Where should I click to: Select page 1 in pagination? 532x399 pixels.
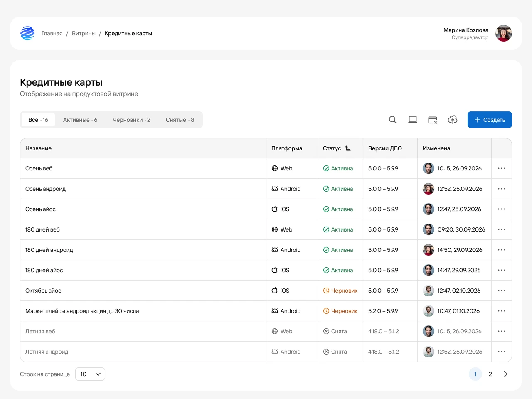point(475,374)
